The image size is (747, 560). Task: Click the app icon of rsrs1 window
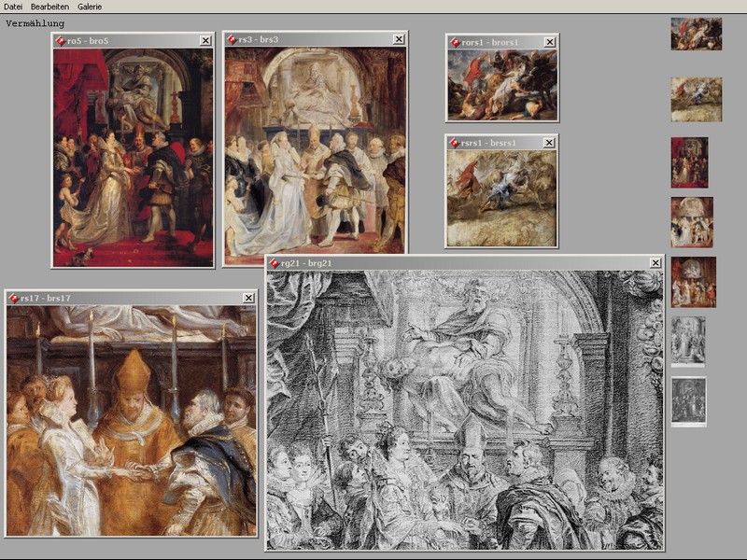pyautogui.click(x=455, y=142)
